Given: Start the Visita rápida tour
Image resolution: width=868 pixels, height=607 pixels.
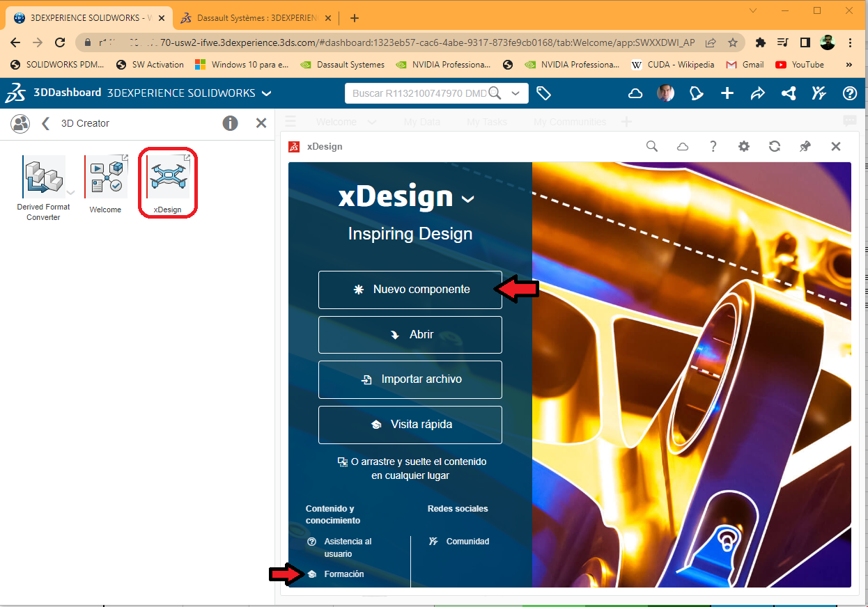Looking at the screenshot, I should point(410,425).
